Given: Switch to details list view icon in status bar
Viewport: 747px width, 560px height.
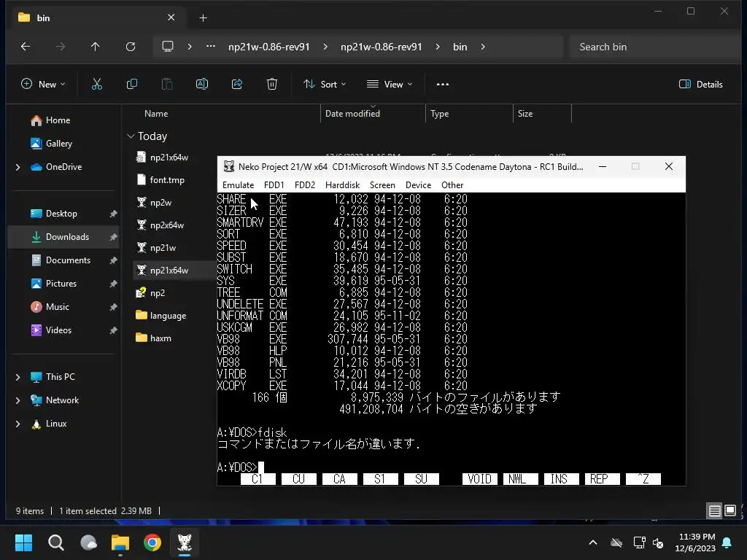Looking at the screenshot, I should tap(715, 511).
